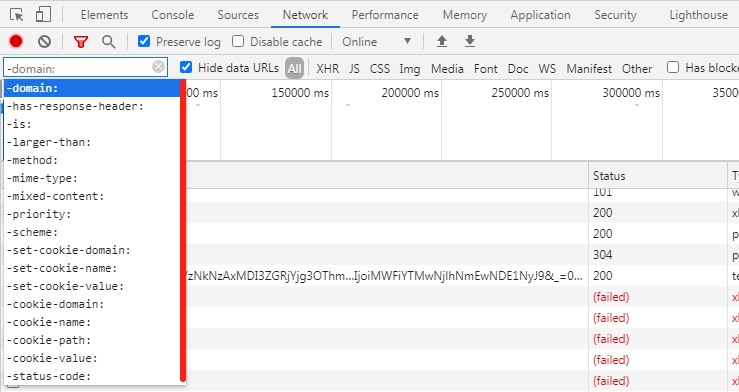Click the 200000 ms timeline marker

tap(410, 93)
